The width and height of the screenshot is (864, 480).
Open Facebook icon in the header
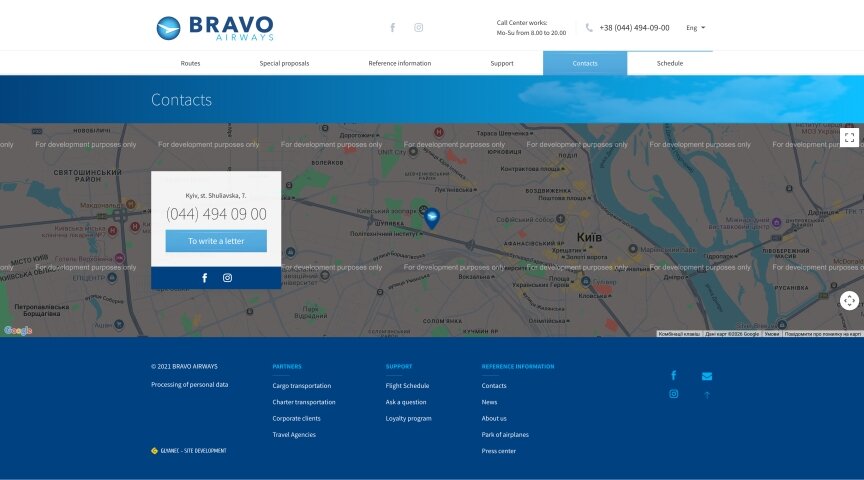coord(392,28)
